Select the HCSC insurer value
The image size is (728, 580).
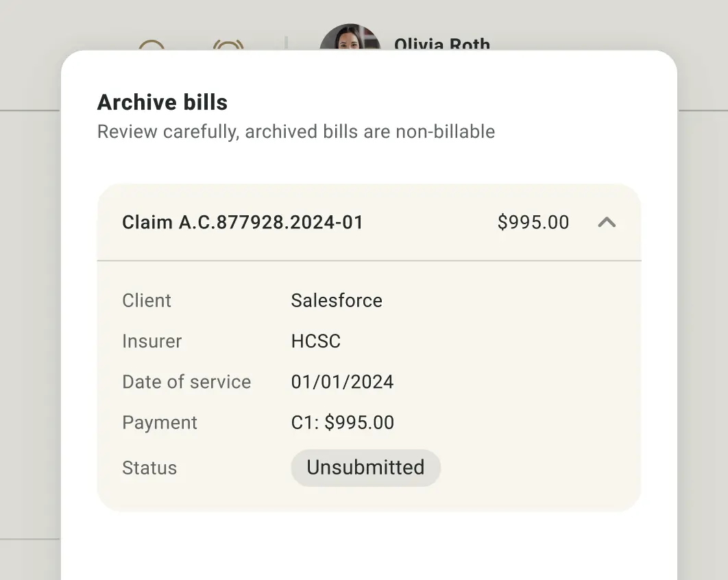(316, 341)
